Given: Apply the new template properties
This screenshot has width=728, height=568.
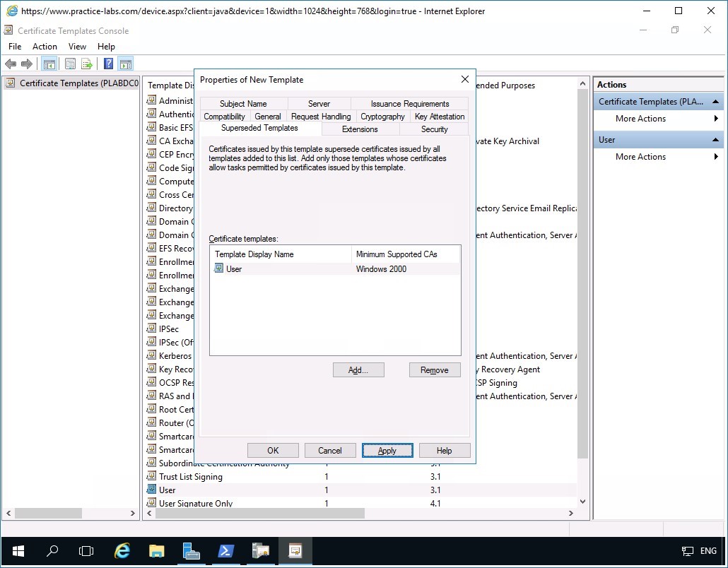Looking at the screenshot, I should pos(387,450).
